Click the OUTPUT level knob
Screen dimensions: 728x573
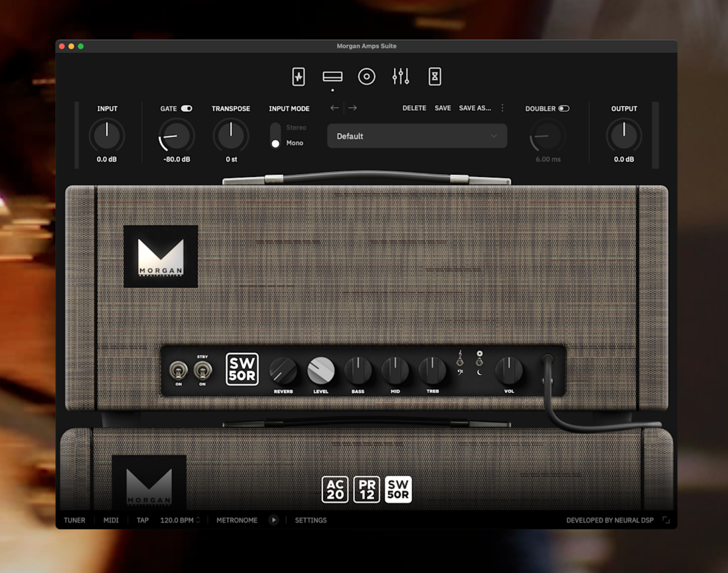point(624,135)
